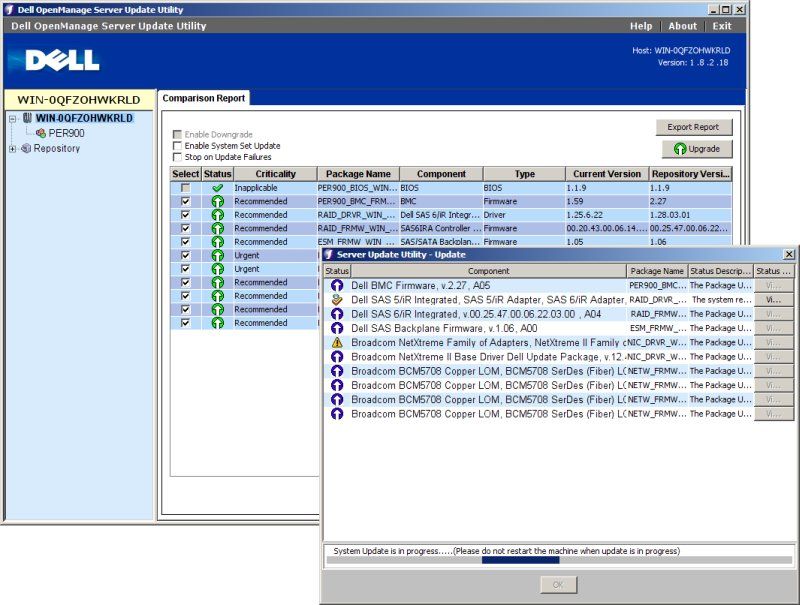Uncheck the select box for PER900_BMC_FRM row
Viewport: 800px width, 605px height.
(185, 201)
